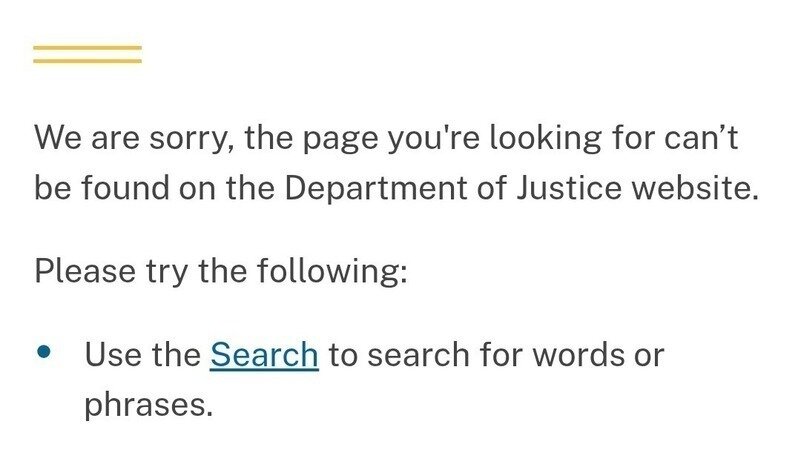Click "to search for words or" text

coord(496,355)
